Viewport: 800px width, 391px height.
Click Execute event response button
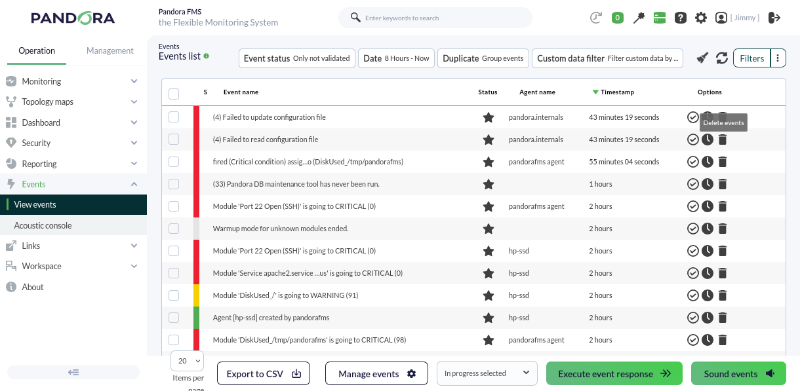click(x=614, y=373)
